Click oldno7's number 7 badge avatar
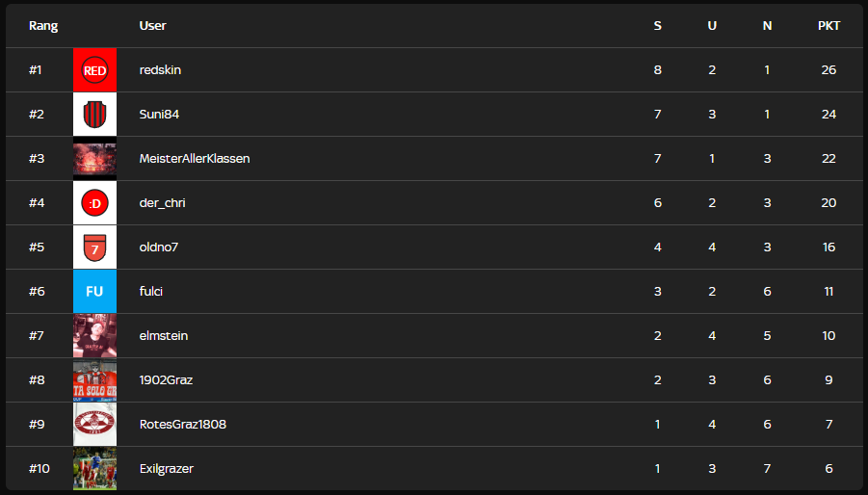This screenshot has height=495, width=868. point(94,247)
